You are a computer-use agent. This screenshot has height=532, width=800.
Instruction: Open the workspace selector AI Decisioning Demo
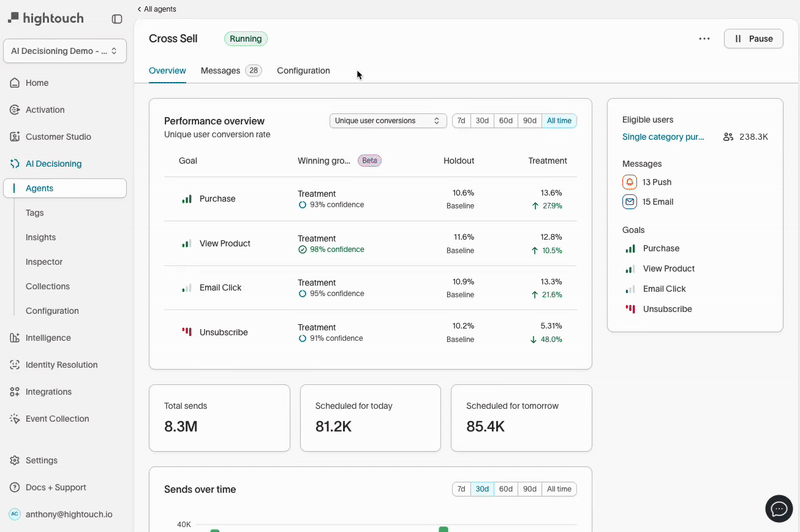pos(65,51)
